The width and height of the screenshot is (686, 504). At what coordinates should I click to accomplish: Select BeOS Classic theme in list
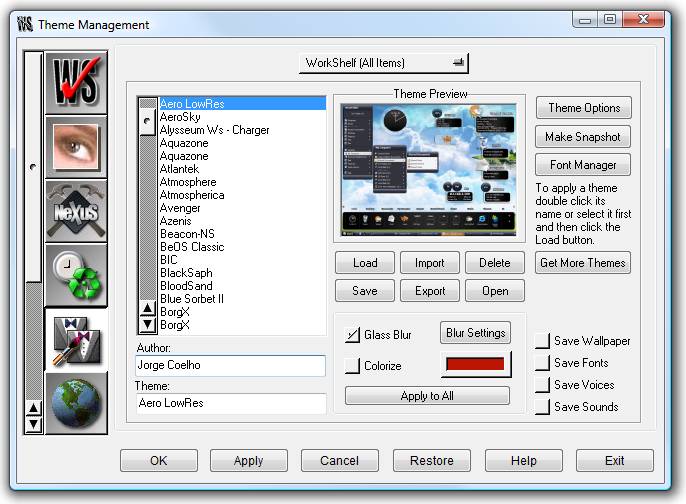click(x=242, y=247)
